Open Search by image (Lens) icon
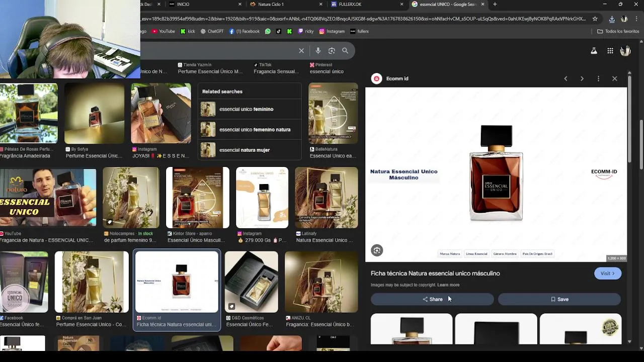This screenshot has width=644, height=362. point(332,51)
